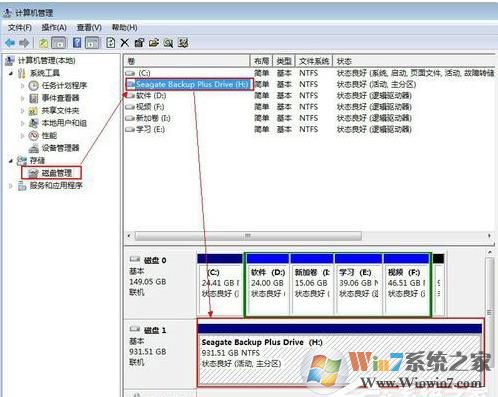
Task: Click the 视频 (F:) 46.51 GB partition block
Action: [406, 284]
